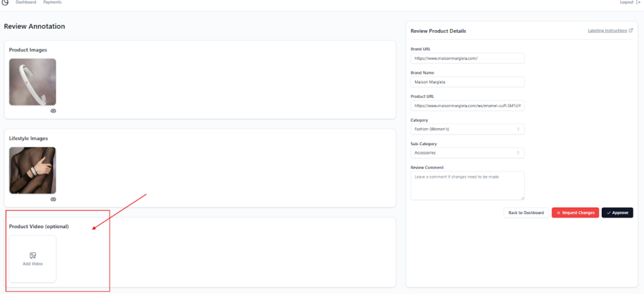The height and width of the screenshot is (294, 644).
Task: Expand the Category dropdown
Action: point(467,129)
